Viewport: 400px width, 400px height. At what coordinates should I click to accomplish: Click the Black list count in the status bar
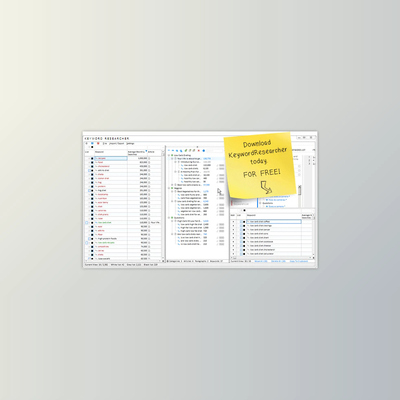tap(151, 265)
